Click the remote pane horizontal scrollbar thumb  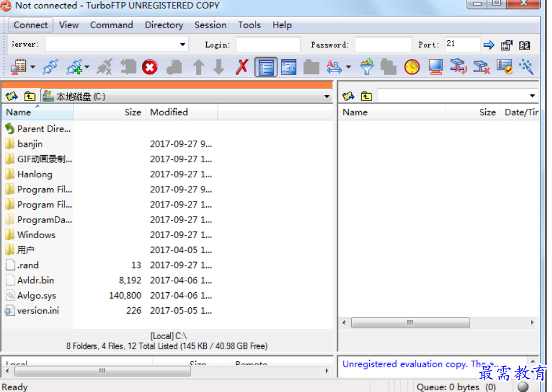coord(410,322)
